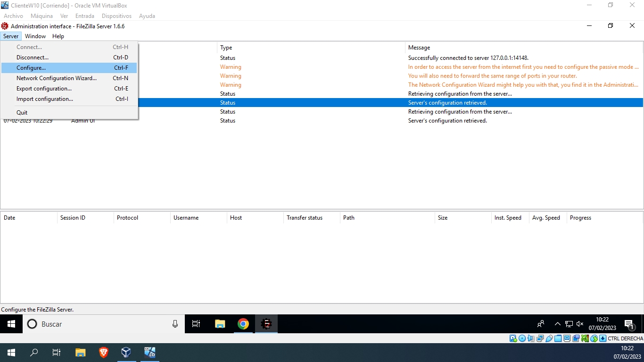Image resolution: width=644 pixels, height=362 pixels.
Task: Select Export configuration...
Action: pyautogui.click(x=69, y=89)
